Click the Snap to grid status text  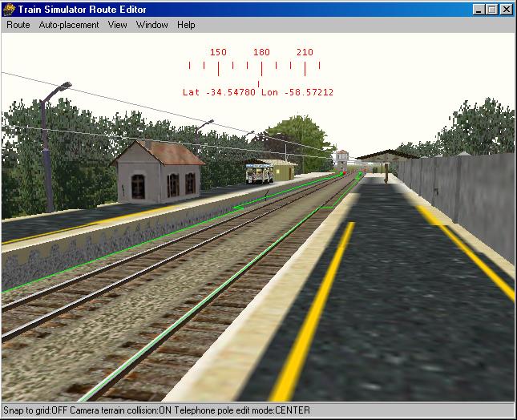pos(34,411)
